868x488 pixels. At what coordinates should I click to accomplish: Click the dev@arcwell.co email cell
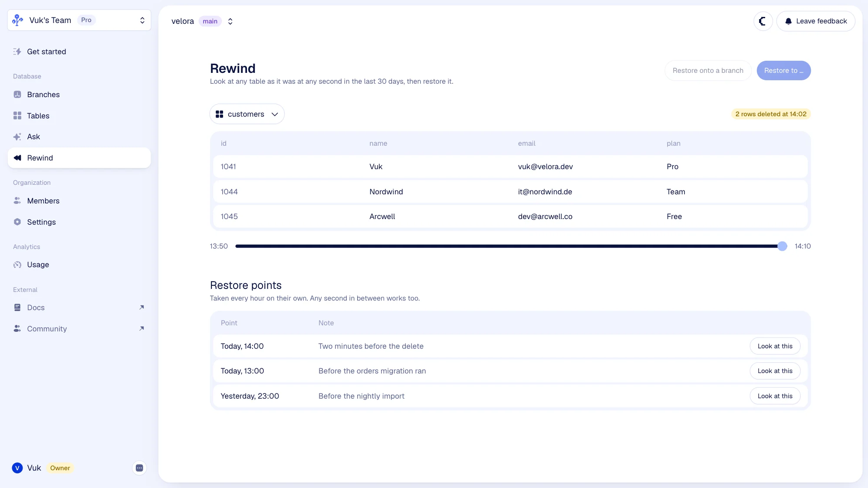click(x=545, y=216)
